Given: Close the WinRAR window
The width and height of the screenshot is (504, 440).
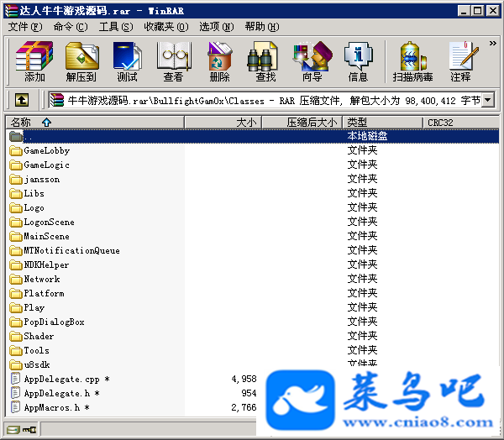Looking at the screenshot, I should (x=492, y=11).
